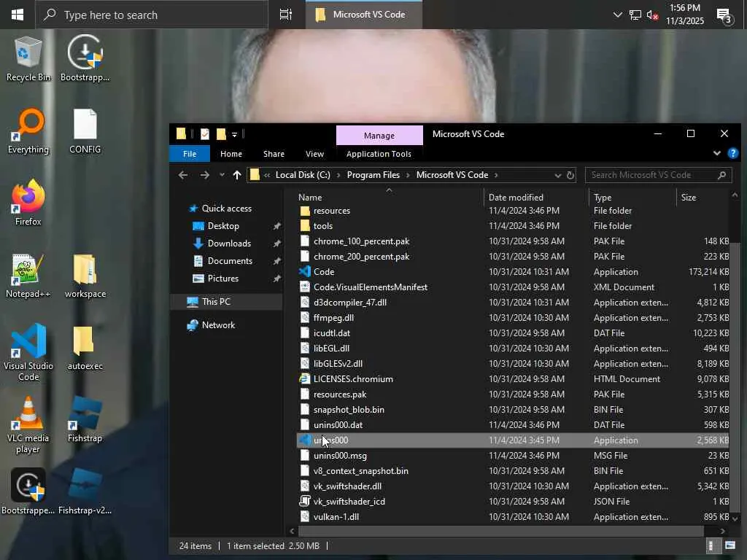Switch to the details view in the status bar
The width and height of the screenshot is (747, 560).
click(711, 545)
